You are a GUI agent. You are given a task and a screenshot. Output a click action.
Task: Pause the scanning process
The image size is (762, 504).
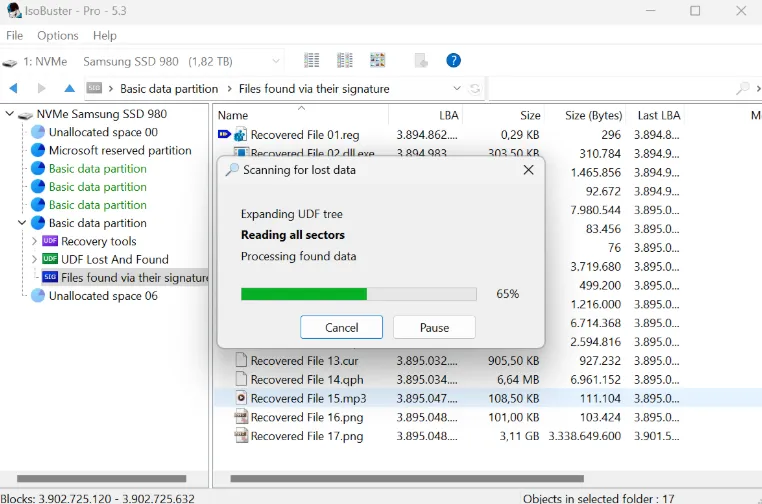click(434, 328)
